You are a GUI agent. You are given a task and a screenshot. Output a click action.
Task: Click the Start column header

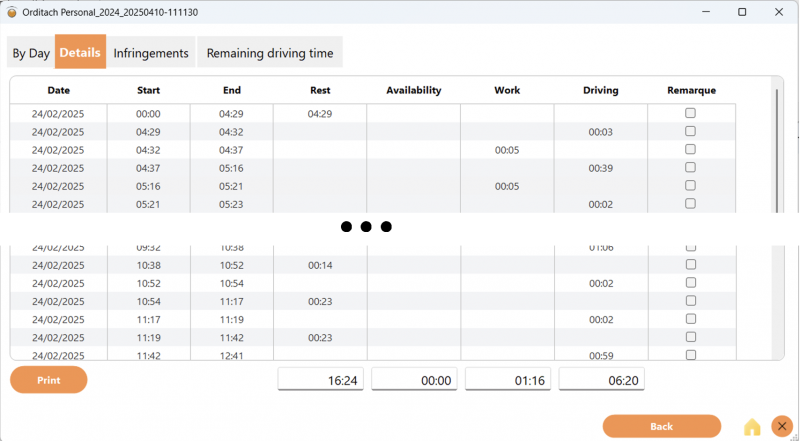[148, 90]
